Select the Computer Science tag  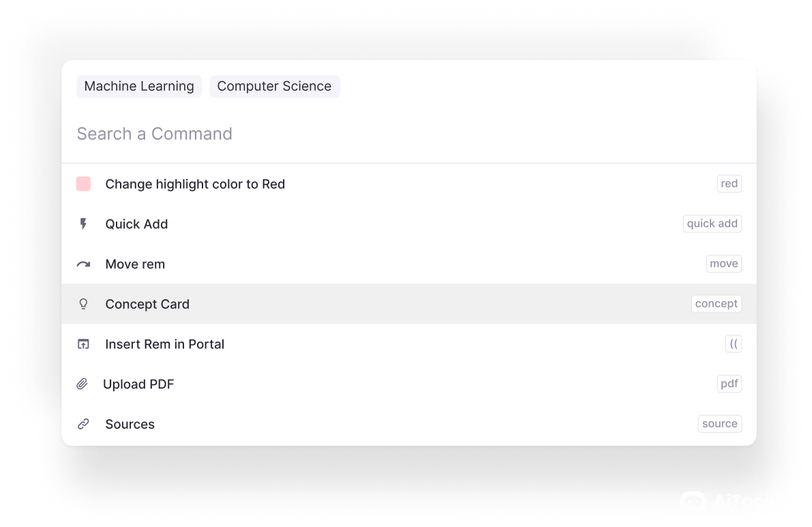click(274, 87)
